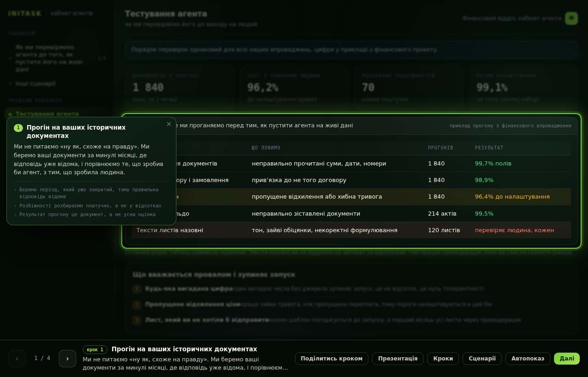The width and height of the screenshot is (588, 377).
Task: Go to next step with arrow button
Action: [x=68, y=359]
